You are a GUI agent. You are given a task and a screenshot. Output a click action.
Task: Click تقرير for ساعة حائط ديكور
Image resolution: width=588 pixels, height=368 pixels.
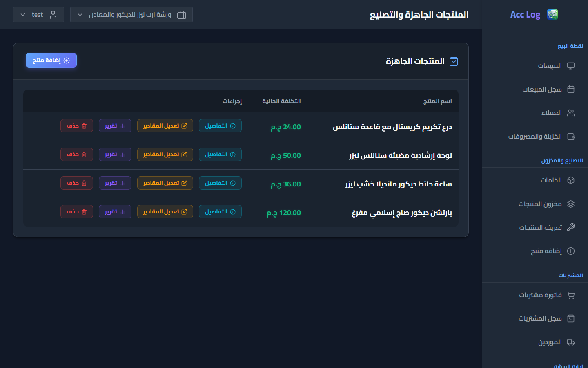[x=115, y=183]
